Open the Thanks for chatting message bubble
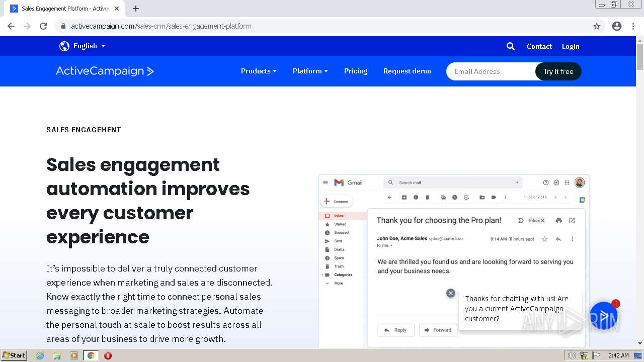This screenshot has width=644, height=362. point(520,308)
